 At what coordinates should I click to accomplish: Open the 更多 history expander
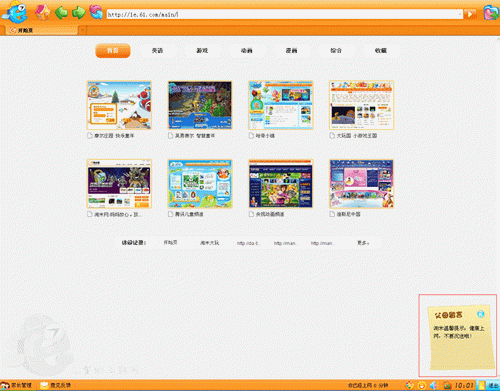(x=363, y=243)
